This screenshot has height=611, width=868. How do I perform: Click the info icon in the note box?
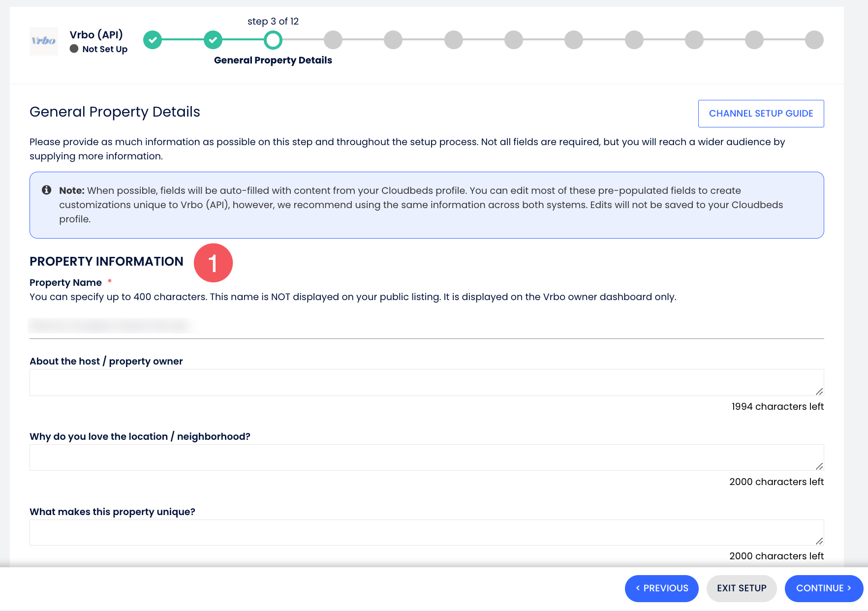coord(47,190)
